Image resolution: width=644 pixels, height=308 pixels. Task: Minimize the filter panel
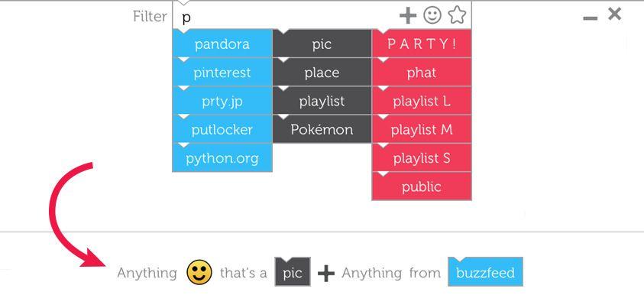[591, 18]
